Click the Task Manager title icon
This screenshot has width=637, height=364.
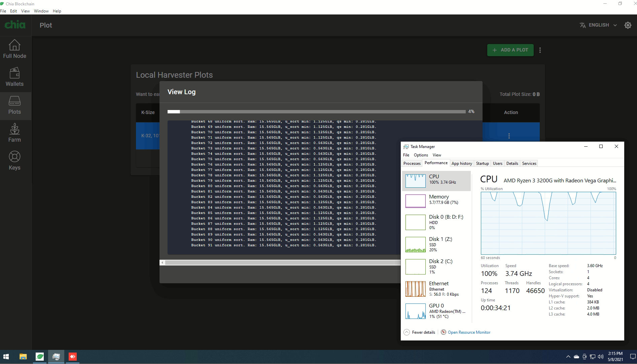[x=406, y=147]
